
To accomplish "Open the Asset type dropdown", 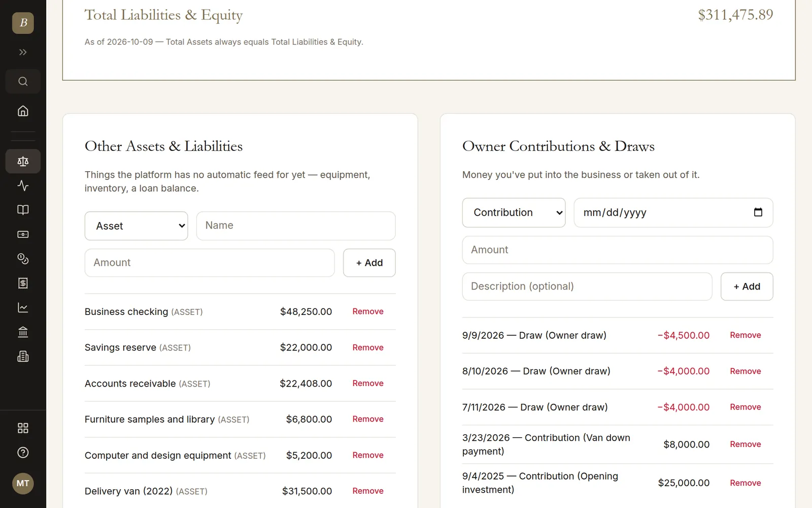I will (137, 226).
